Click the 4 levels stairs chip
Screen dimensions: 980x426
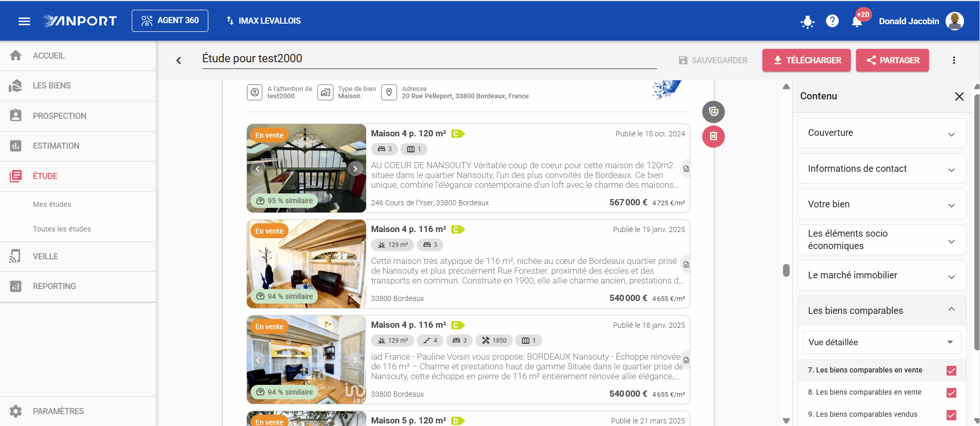tap(430, 341)
